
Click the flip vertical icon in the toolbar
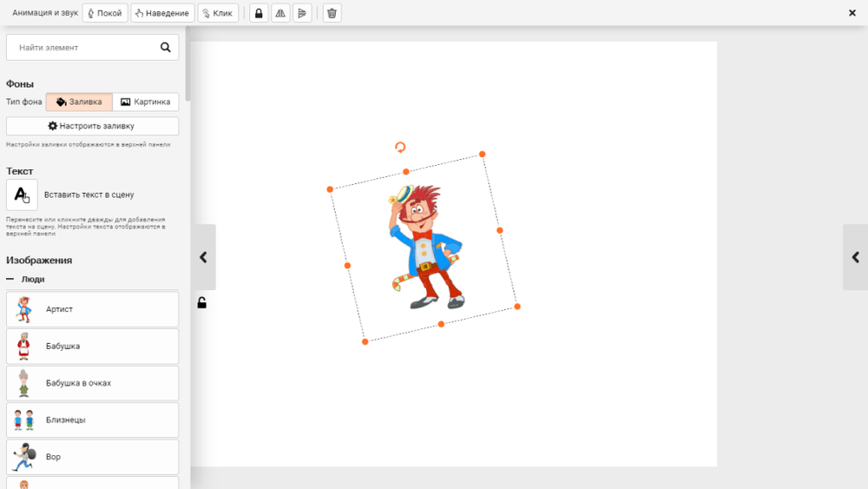tap(302, 13)
